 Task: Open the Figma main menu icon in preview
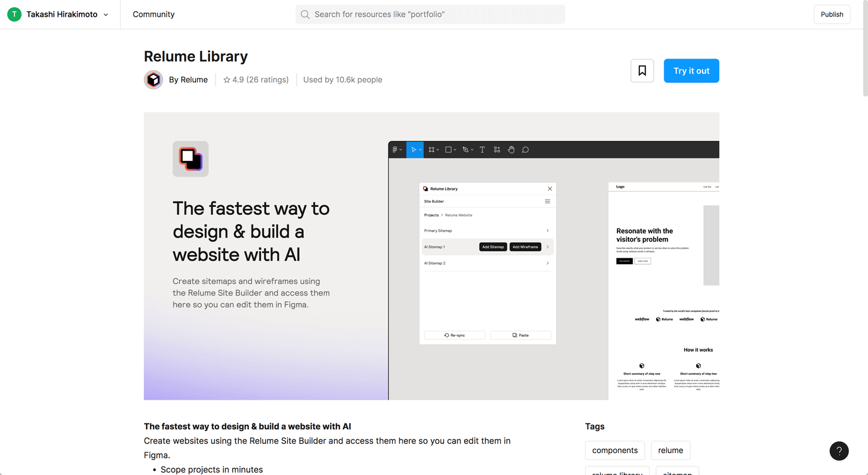click(x=397, y=149)
